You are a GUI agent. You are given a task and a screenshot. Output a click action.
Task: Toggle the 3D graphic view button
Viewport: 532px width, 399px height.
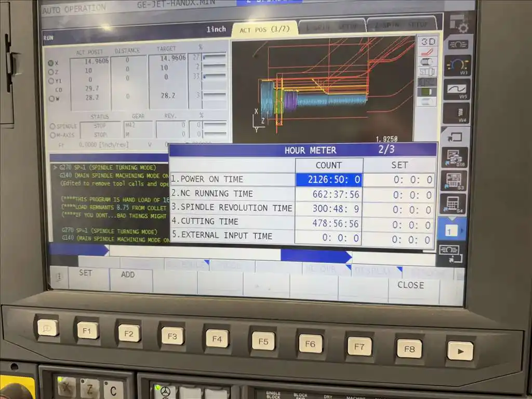coord(428,42)
